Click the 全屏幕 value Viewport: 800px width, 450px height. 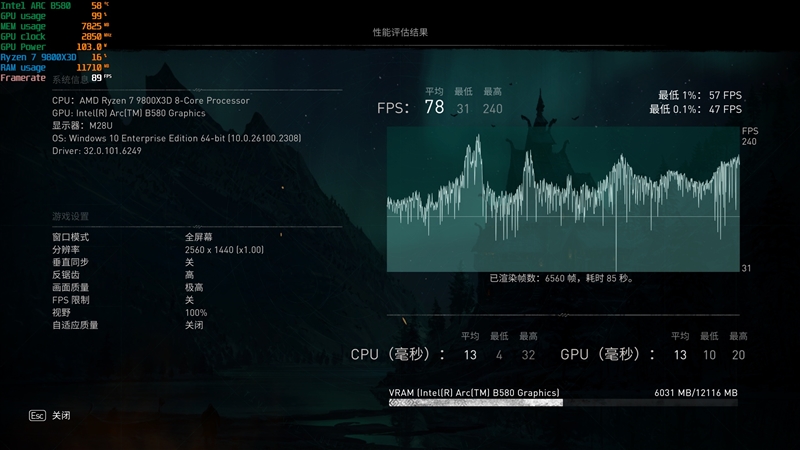pyautogui.click(x=198, y=237)
